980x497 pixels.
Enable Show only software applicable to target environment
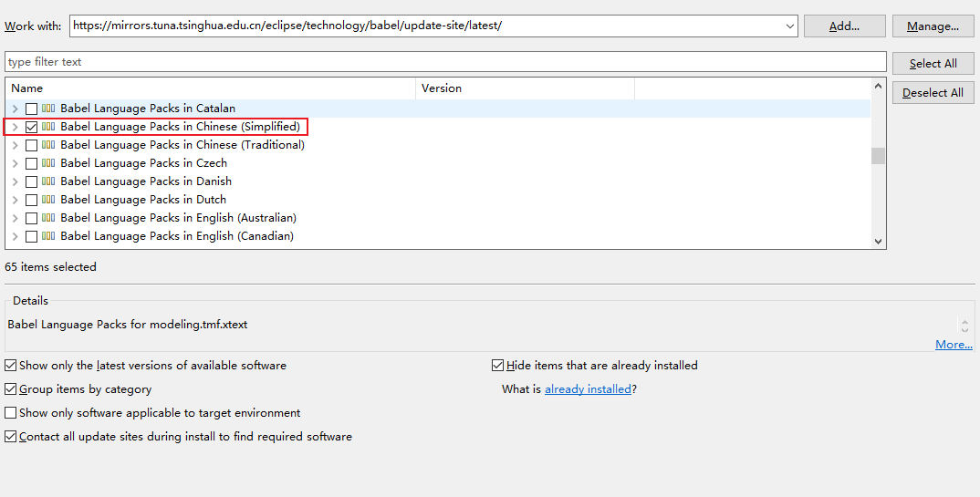click(11, 413)
